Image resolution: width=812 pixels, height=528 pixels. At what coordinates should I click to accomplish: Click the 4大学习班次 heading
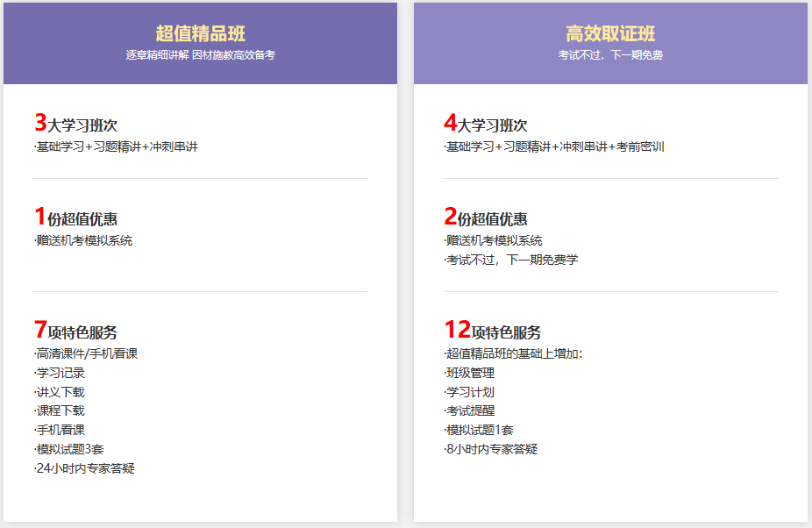[486, 125]
